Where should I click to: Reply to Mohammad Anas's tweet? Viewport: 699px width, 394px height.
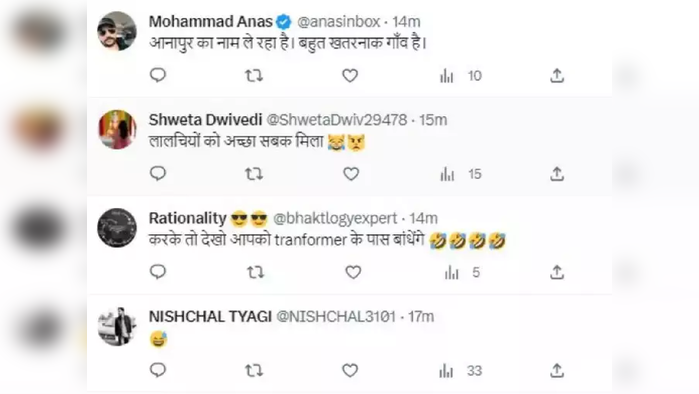pos(158,75)
